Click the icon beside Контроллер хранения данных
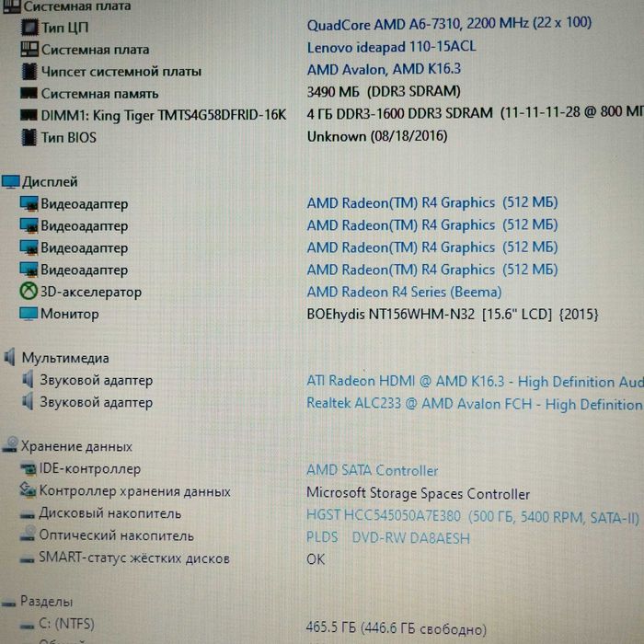This screenshot has height=644, width=644. (x=28, y=490)
